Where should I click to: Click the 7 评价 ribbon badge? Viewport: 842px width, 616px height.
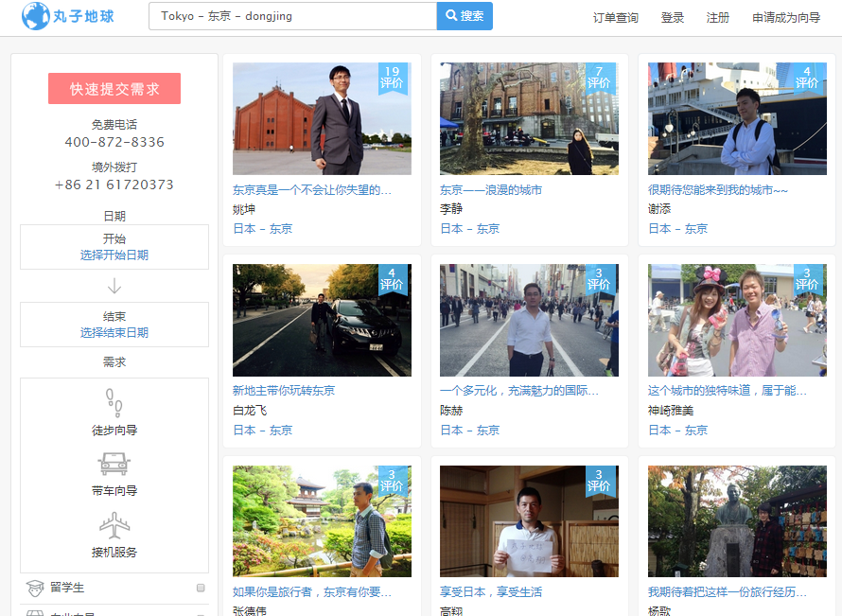point(599,78)
